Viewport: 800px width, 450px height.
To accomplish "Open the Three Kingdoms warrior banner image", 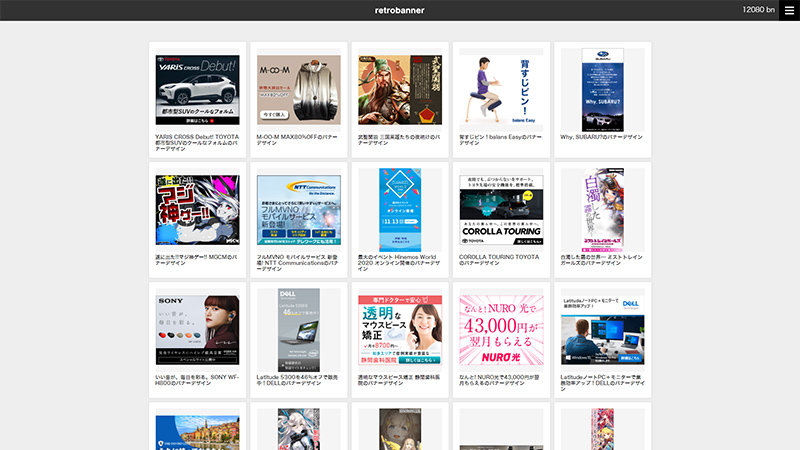I will pos(400,89).
